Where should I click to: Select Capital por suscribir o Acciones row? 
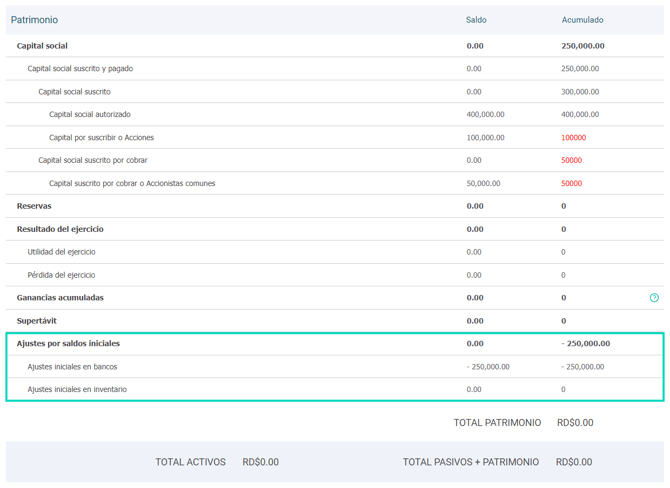tap(101, 138)
